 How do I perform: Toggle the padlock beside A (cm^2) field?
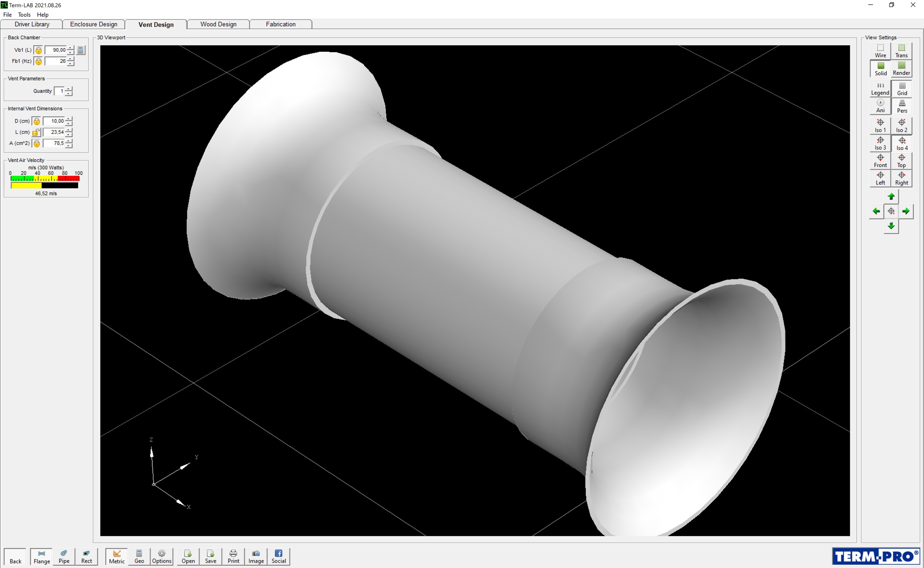[37, 143]
